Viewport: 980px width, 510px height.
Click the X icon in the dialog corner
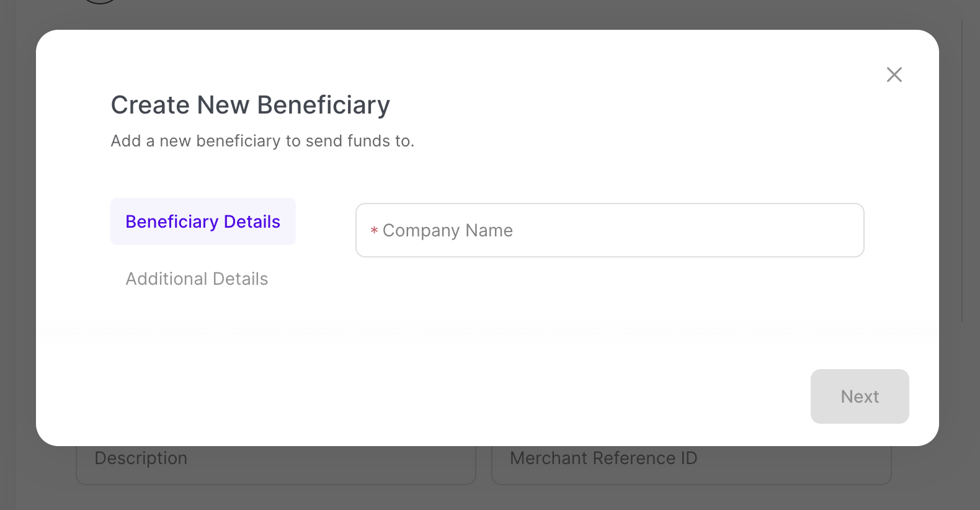(894, 74)
